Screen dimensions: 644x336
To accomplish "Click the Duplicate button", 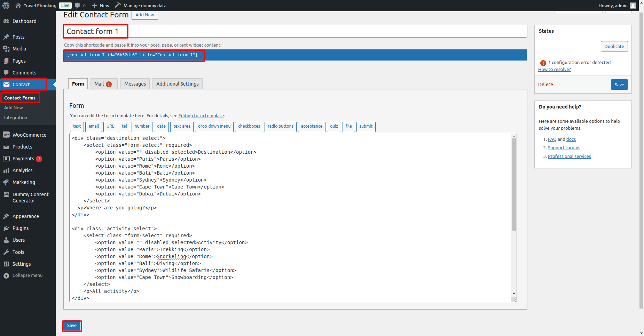I will pyautogui.click(x=614, y=47).
